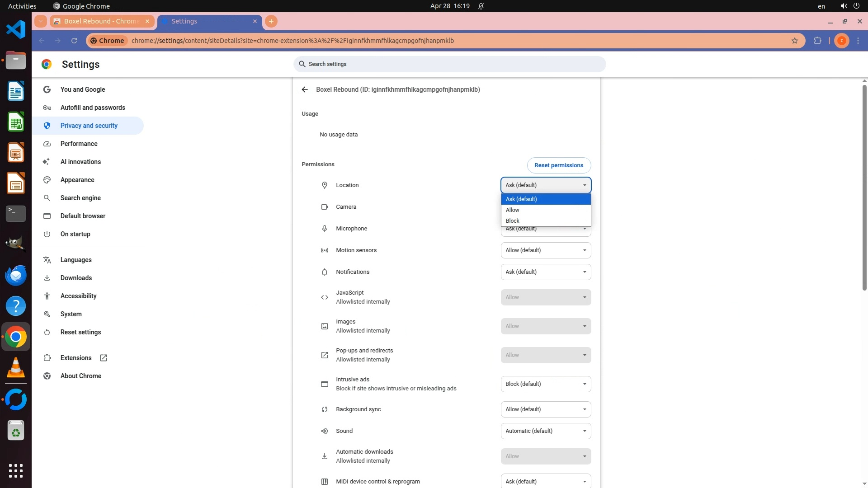Expand the Sound permission dropdown
The image size is (868, 488).
click(545, 431)
